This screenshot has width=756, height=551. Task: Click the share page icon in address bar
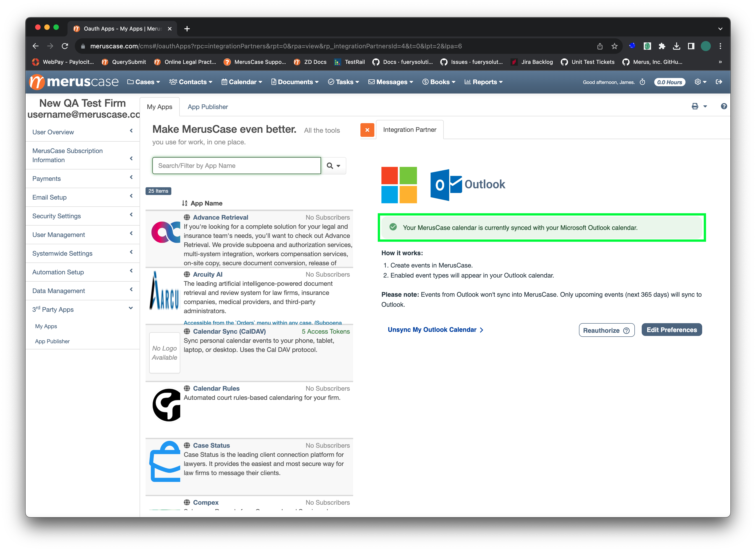pyautogui.click(x=600, y=46)
